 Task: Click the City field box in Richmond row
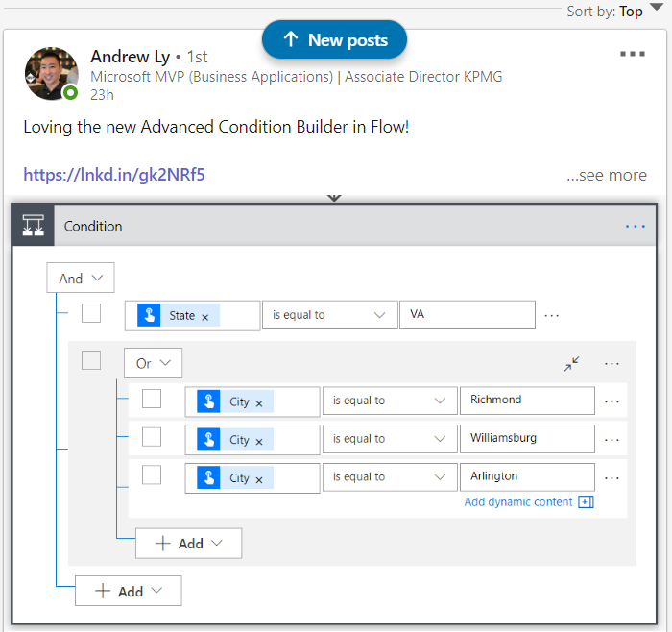coord(252,401)
